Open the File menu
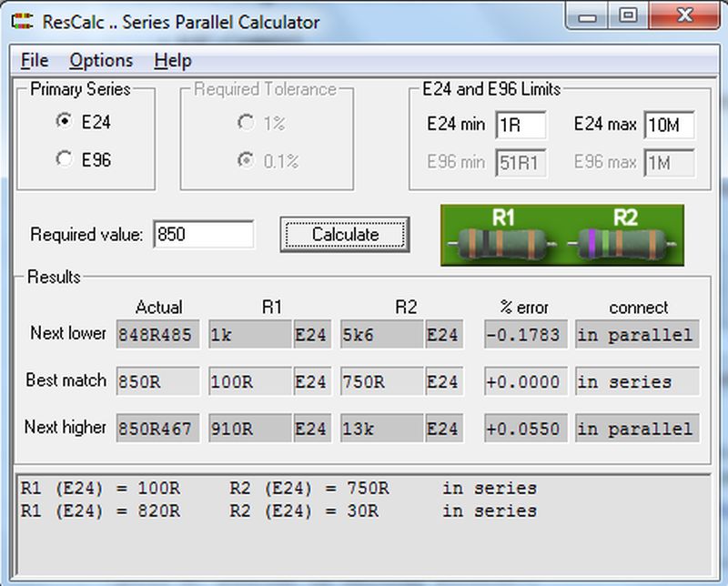728x586 pixels. click(x=35, y=60)
